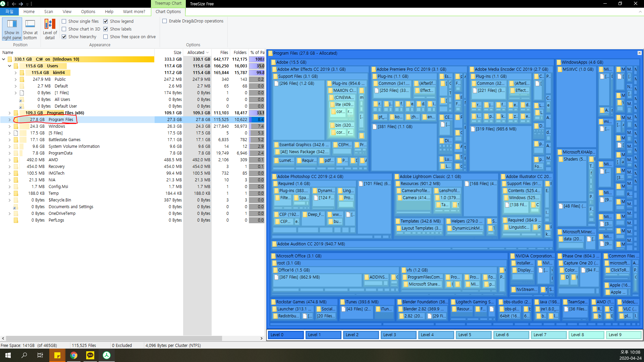Sort by the Allocated column header
The height and width of the screenshot is (362, 644).
tap(196, 52)
